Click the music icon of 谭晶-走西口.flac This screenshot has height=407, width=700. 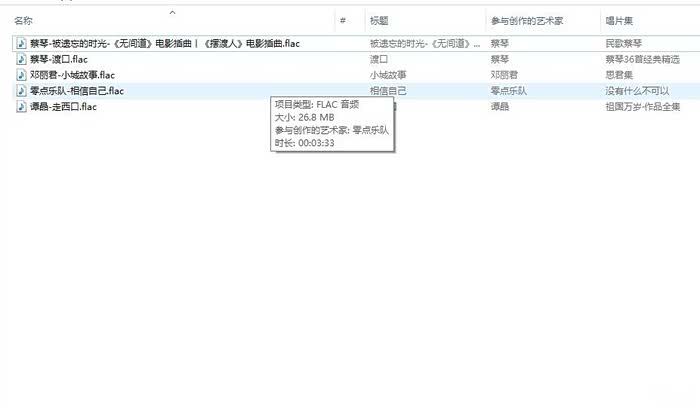pos(21,106)
